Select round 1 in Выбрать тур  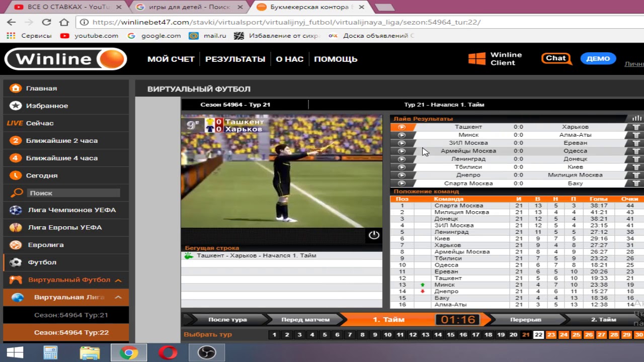click(x=274, y=335)
